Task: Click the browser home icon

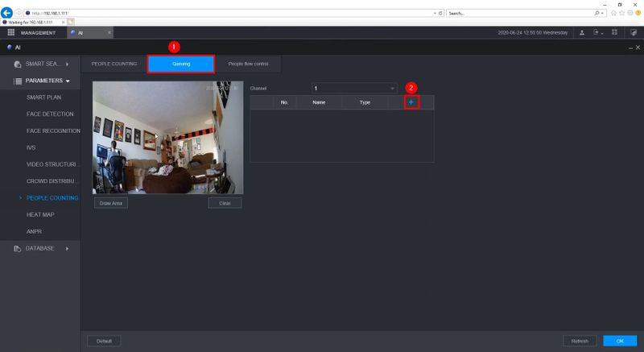Action: tap(613, 13)
